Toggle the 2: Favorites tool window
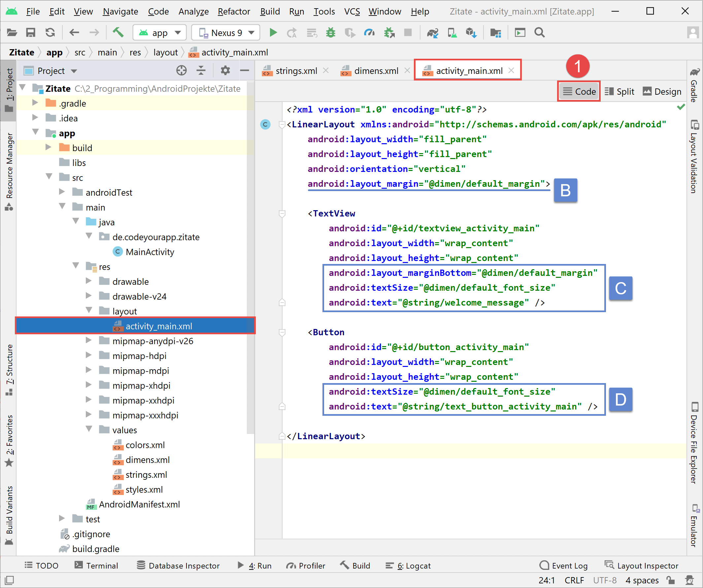 [9, 441]
